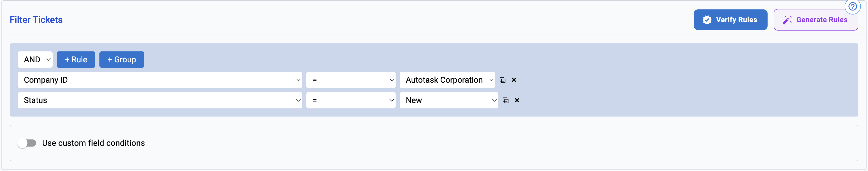The height and width of the screenshot is (171, 868).
Task: Open the Autotask Corporation value dropdown
Action: (447, 80)
